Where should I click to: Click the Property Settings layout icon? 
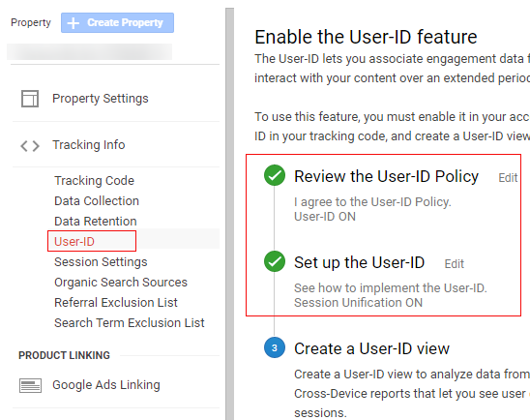click(30, 99)
